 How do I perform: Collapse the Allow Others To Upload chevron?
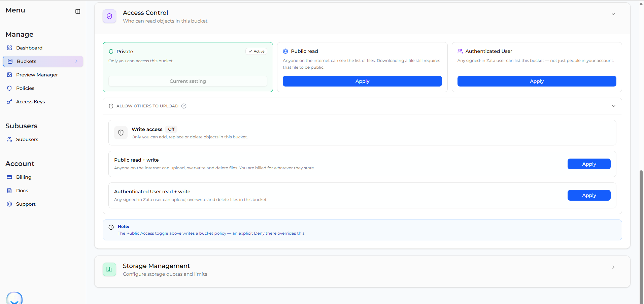point(614,106)
